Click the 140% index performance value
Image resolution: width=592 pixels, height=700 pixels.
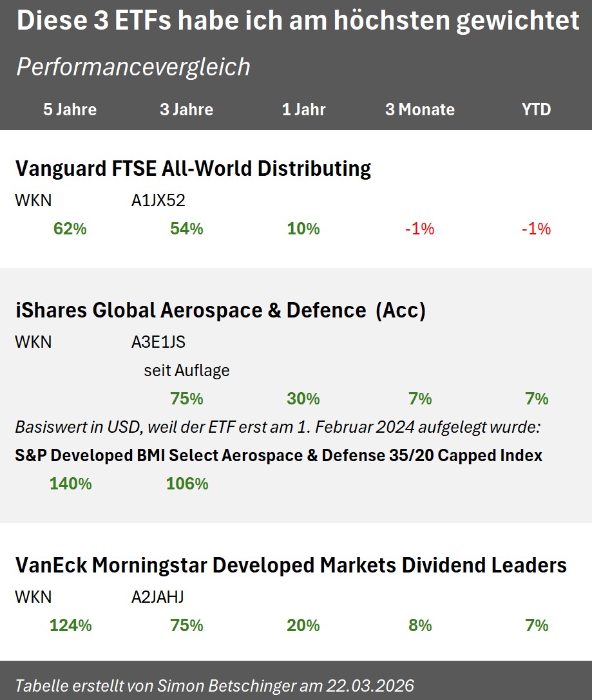coord(70,484)
